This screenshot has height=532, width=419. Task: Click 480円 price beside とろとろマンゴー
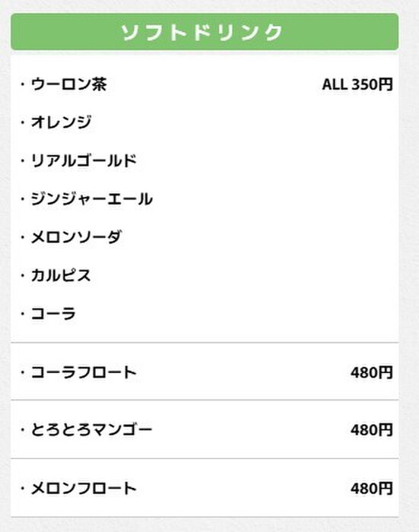[372, 430]
